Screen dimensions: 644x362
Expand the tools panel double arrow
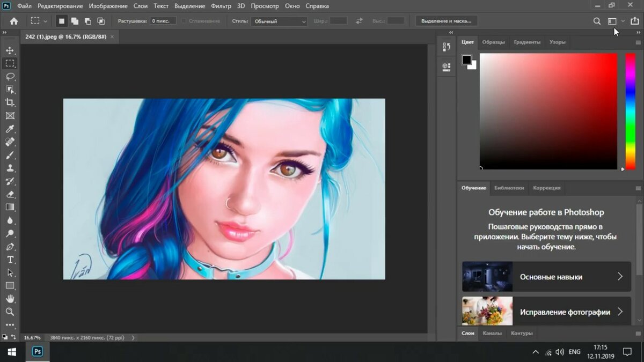4,33
